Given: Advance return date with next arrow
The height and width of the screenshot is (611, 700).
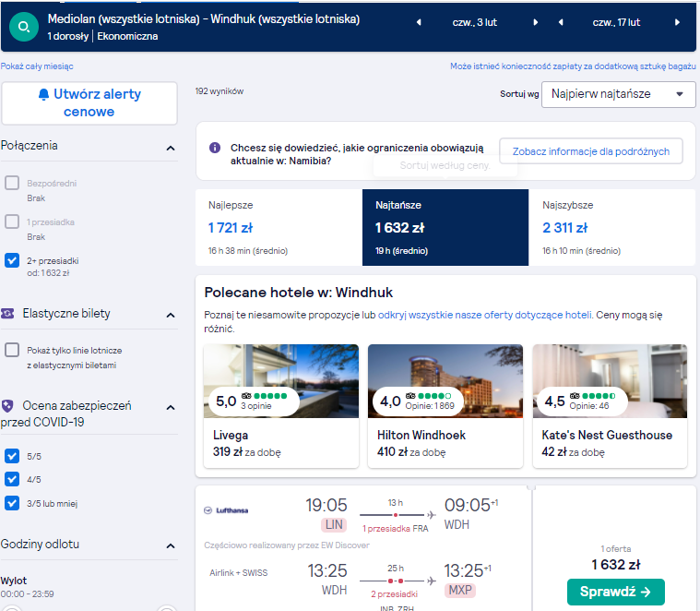Looking at the screenshot, I should click(x=677, y=22).
